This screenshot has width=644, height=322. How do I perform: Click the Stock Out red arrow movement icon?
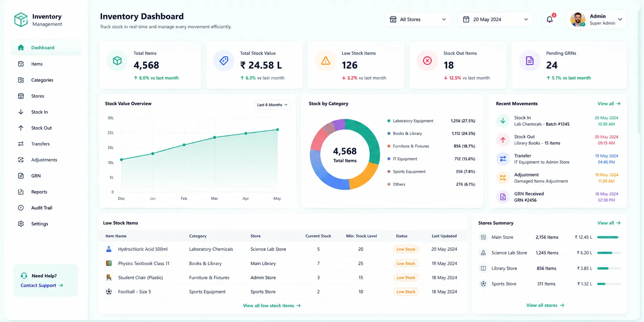pos(503,140)
